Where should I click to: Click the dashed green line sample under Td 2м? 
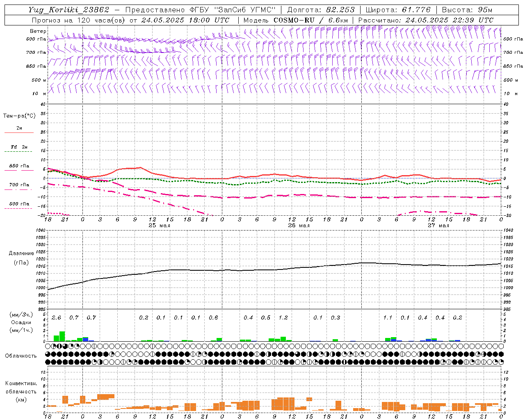pyautogui.click(x=19, y=152)
